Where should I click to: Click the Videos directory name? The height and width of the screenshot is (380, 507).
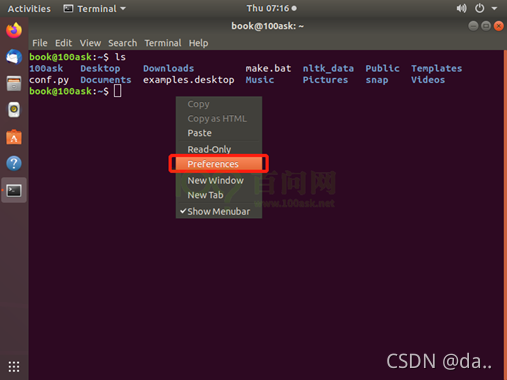tap(428, 80)
